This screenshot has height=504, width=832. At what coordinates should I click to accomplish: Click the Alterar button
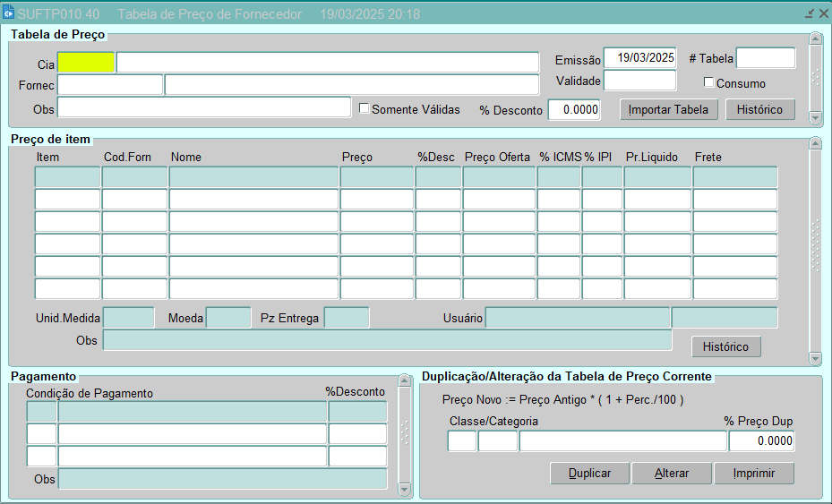[x=671, y=473]
